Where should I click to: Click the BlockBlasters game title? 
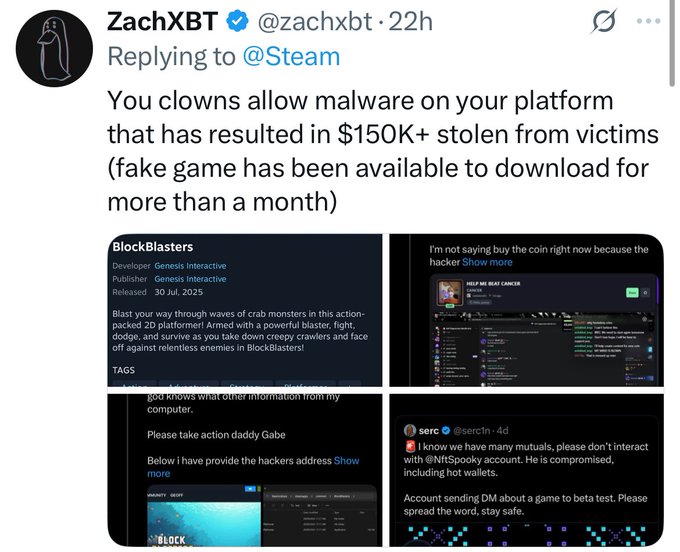tap(153, 246)
